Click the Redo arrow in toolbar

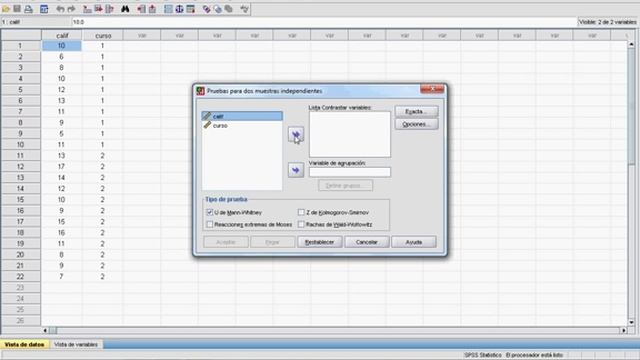click(71, 9)
